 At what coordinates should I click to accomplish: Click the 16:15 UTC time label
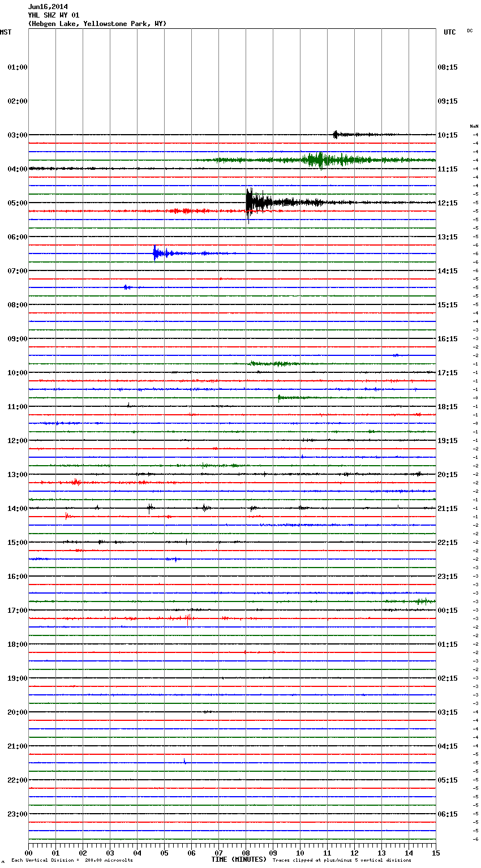[448, 339]
